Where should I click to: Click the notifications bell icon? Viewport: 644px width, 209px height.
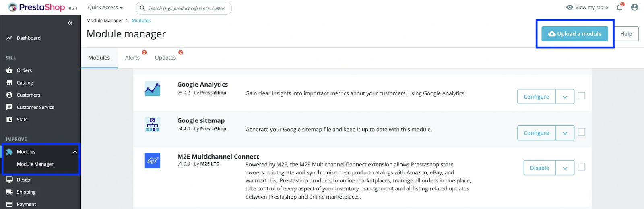coord(619,8)
